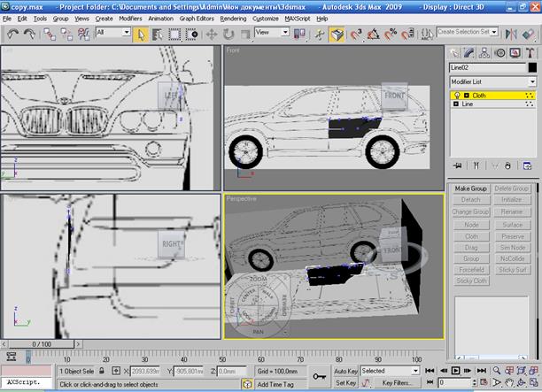The height and width of the screenshot is (392, 542).
Task: Click Zoom viewport navigation icon
Action: [x=496, y=370]
